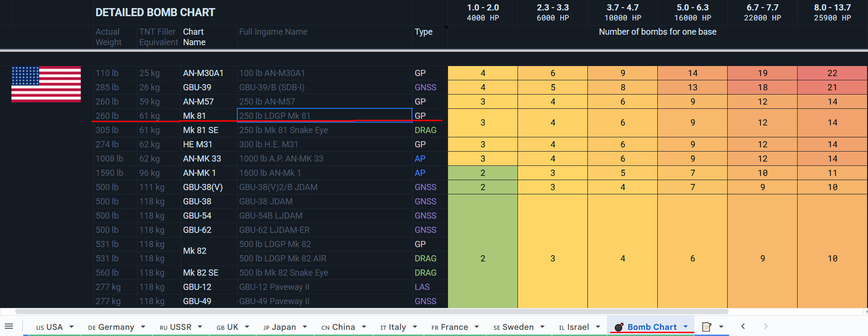This screenshot has width=868, height=336.
Task: Switch to the USSR sheet tab
Action: 176,327
